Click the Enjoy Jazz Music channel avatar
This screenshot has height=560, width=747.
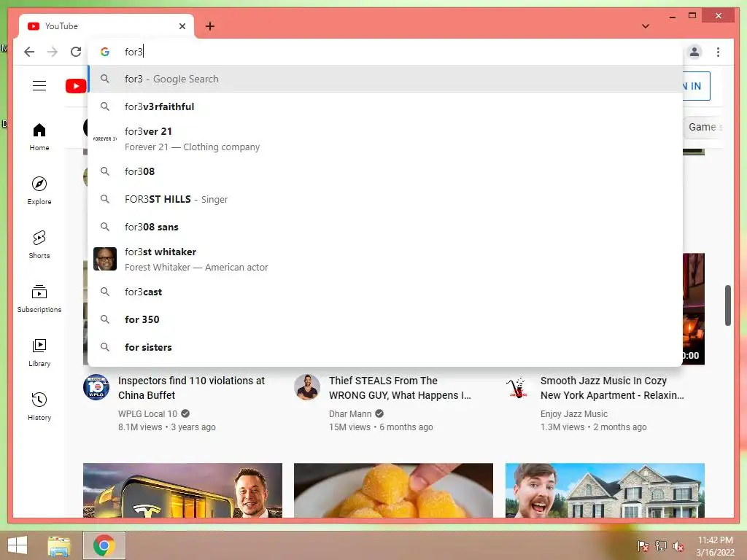coord(519,387)
